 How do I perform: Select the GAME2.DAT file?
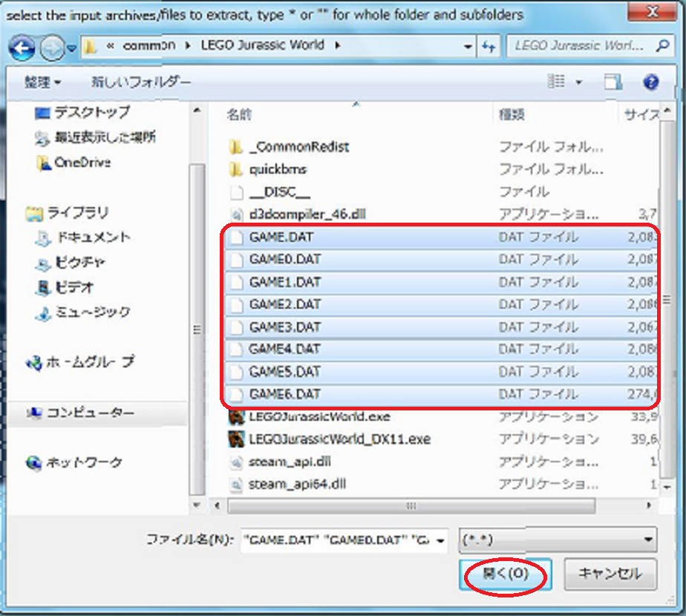pyautogui.click(x=441, y=304)
